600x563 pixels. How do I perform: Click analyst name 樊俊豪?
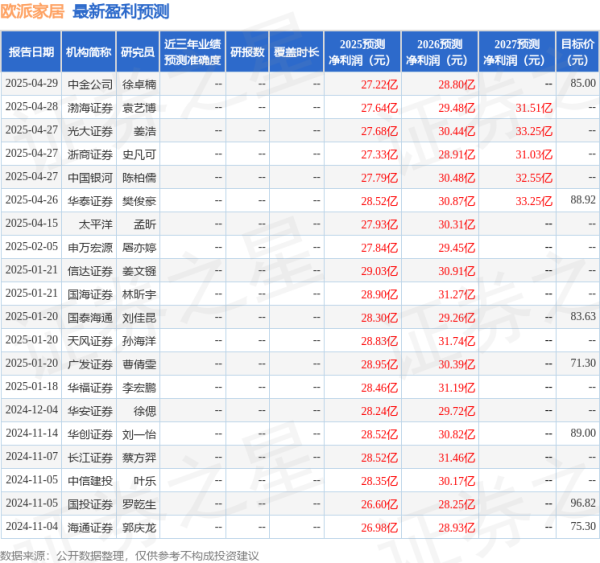(x=137, y=200)
